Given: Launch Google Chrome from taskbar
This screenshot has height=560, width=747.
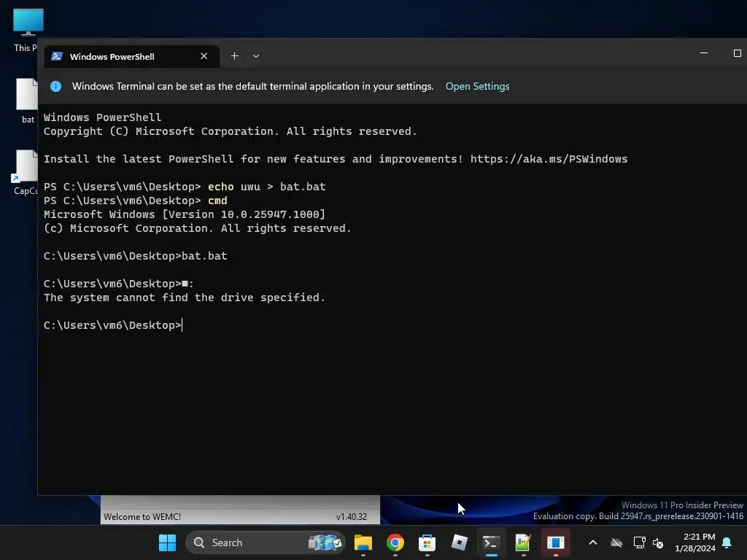Looking at the screenshot, I should click(x=395, y=542).
